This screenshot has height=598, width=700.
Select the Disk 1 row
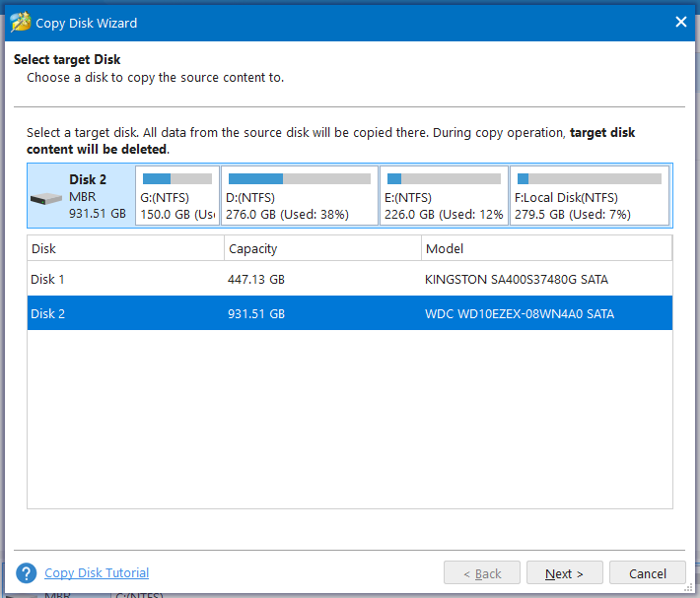click(350, 279)
